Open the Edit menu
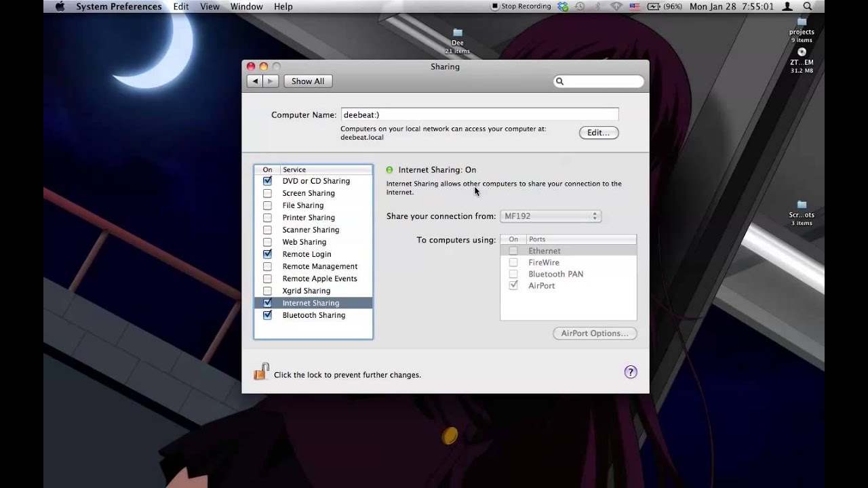This screenshot has width=868, height=488. 181,7
